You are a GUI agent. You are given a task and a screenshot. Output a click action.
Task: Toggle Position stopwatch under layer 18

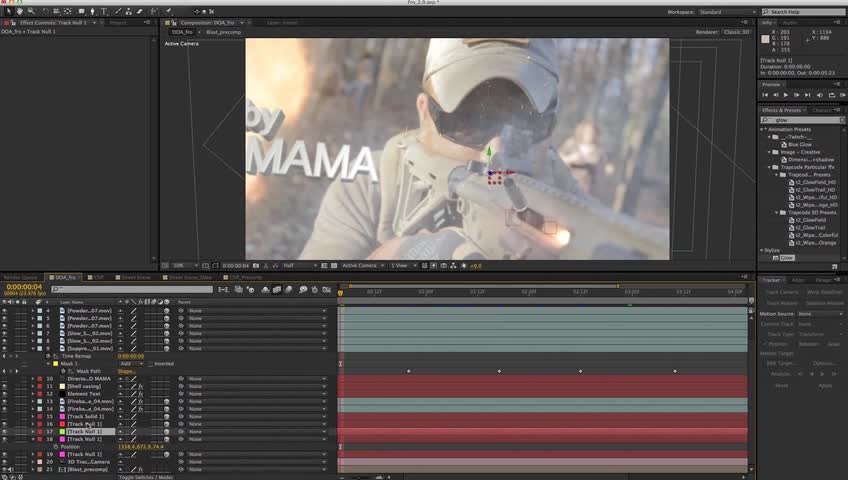coord(56,447)
